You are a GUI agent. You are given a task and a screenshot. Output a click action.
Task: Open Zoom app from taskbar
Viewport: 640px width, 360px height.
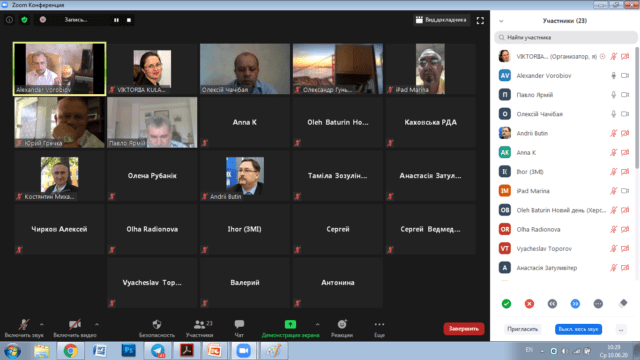point(244,351)
